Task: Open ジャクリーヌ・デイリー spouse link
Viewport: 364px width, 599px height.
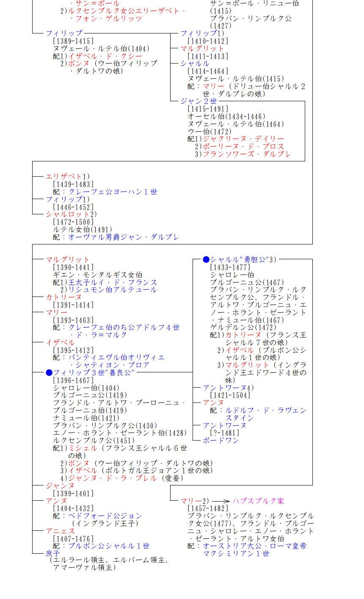Action: point(243,139)
